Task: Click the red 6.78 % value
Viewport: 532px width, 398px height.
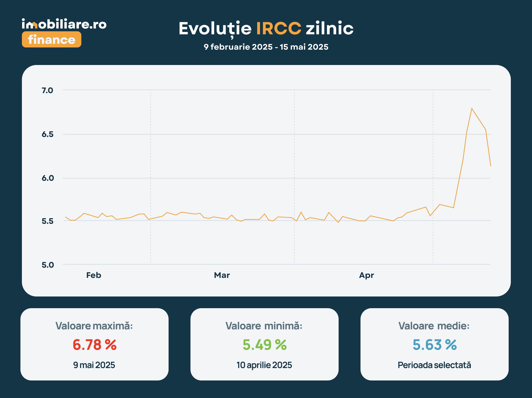Action: tap(95, 345)
